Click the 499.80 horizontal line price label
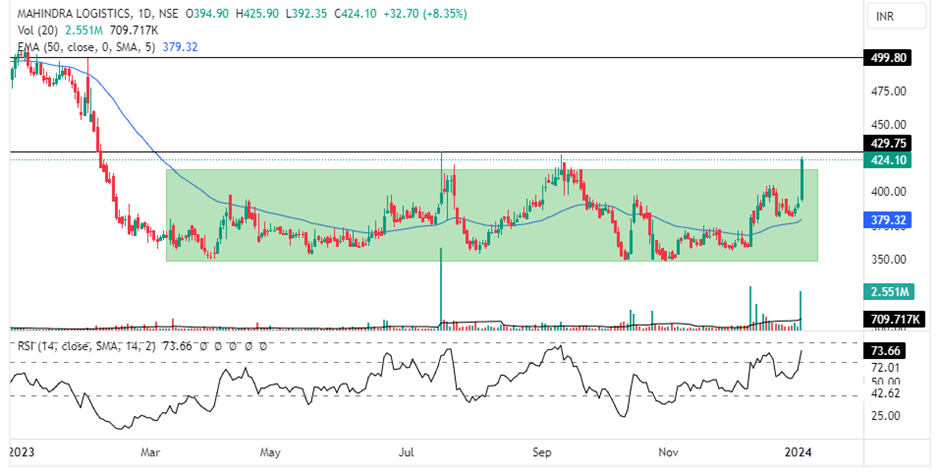This screenshot has width=940, height=473. tap(889, 58)
